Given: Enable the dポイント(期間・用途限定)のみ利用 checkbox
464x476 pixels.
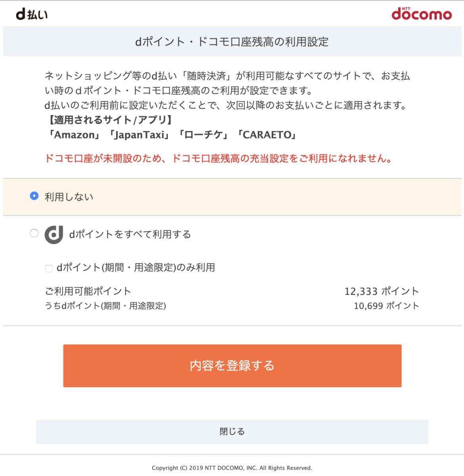Looking at the screenshot, I should [x=49, y=269].
